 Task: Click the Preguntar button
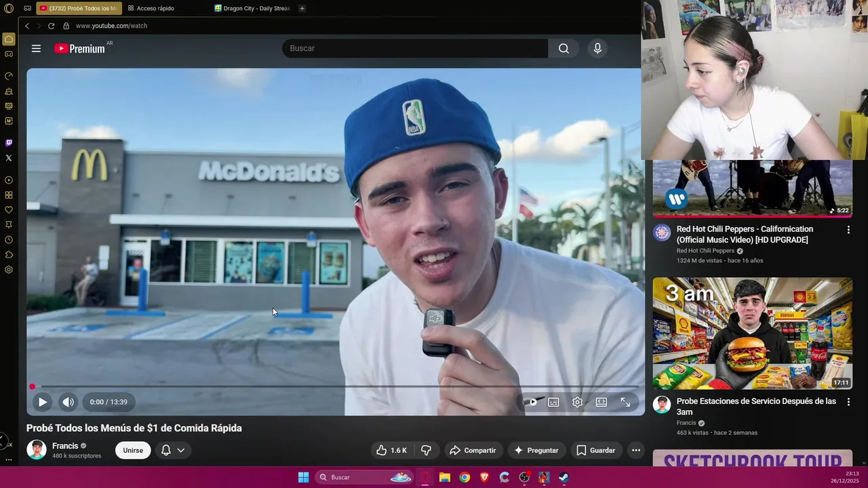(x=536, y=450)
